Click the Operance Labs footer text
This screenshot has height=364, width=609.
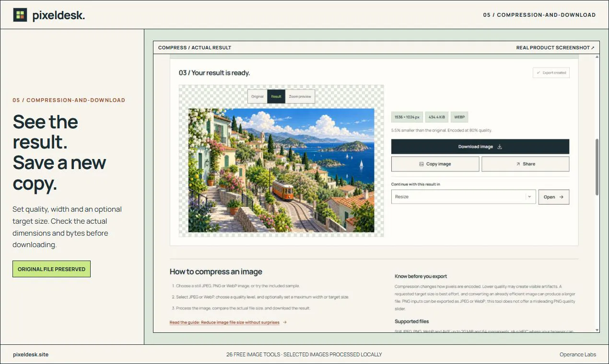tap(578, 354)
